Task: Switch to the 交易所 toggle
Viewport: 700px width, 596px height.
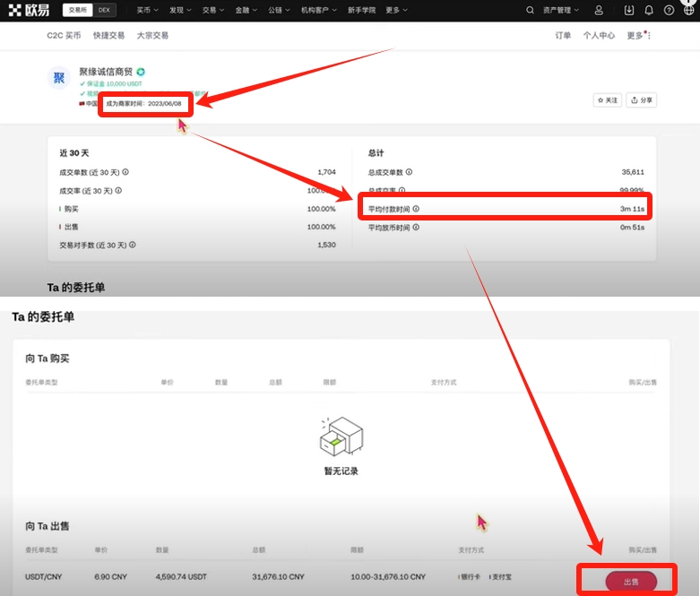Action: tap(78, 10)
